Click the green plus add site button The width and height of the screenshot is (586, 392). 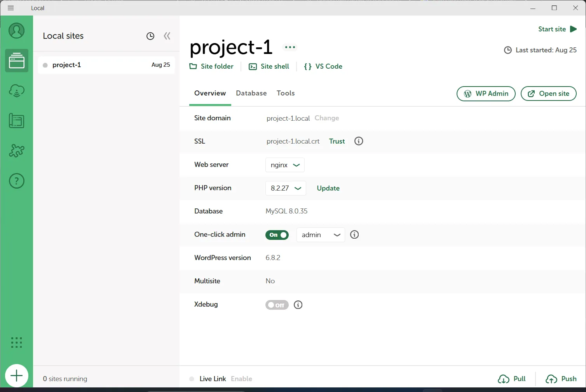coord(16,376)
